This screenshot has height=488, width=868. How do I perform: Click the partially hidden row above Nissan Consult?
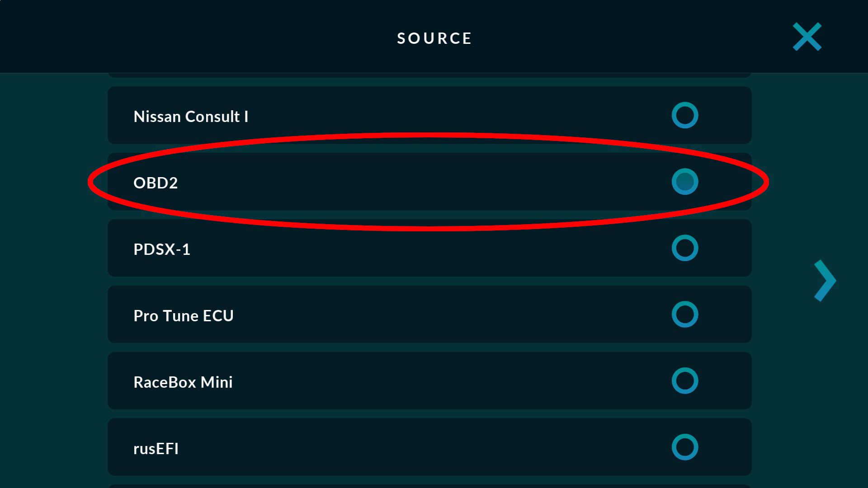(x=429, y=75)
